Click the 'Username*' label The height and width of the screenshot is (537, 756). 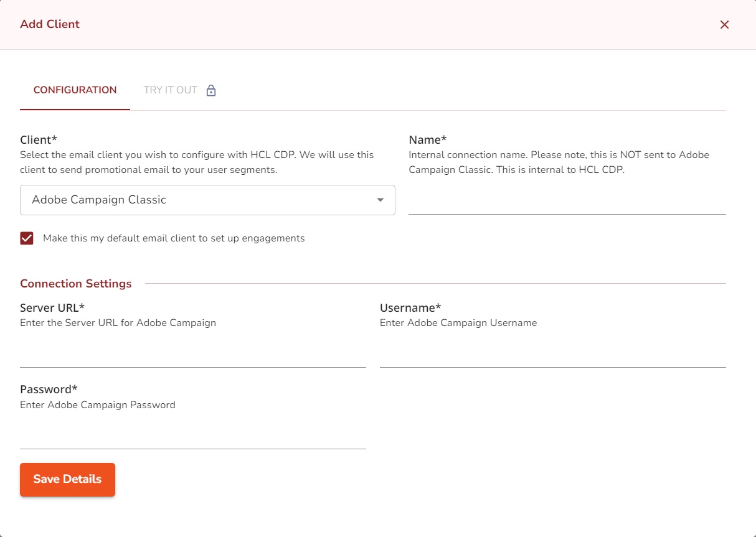410,307
